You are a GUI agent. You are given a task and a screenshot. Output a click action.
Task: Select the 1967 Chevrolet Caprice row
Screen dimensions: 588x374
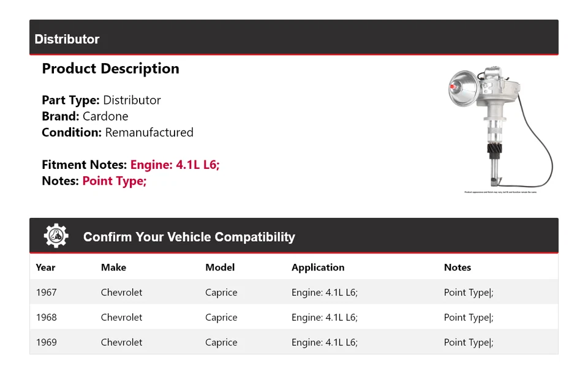click(293, 293)
